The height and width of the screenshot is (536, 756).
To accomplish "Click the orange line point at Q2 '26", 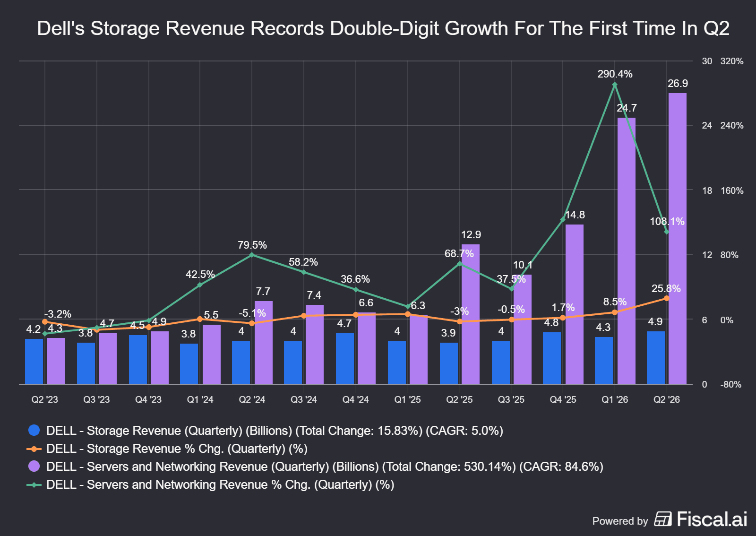I will point(666,298).
